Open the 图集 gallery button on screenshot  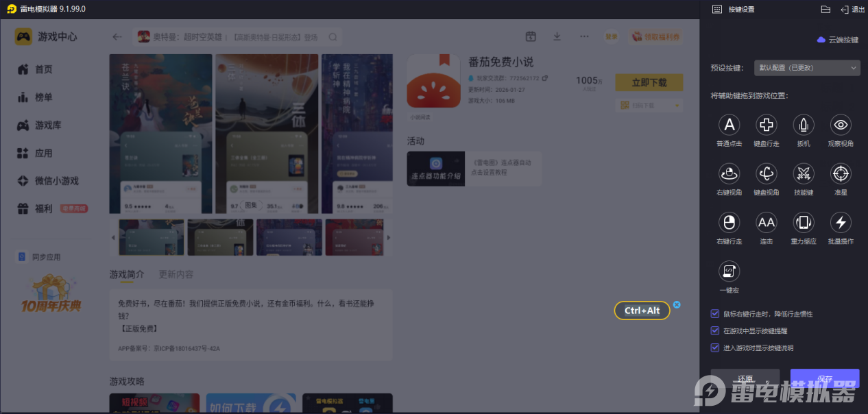tap(252, 205)
